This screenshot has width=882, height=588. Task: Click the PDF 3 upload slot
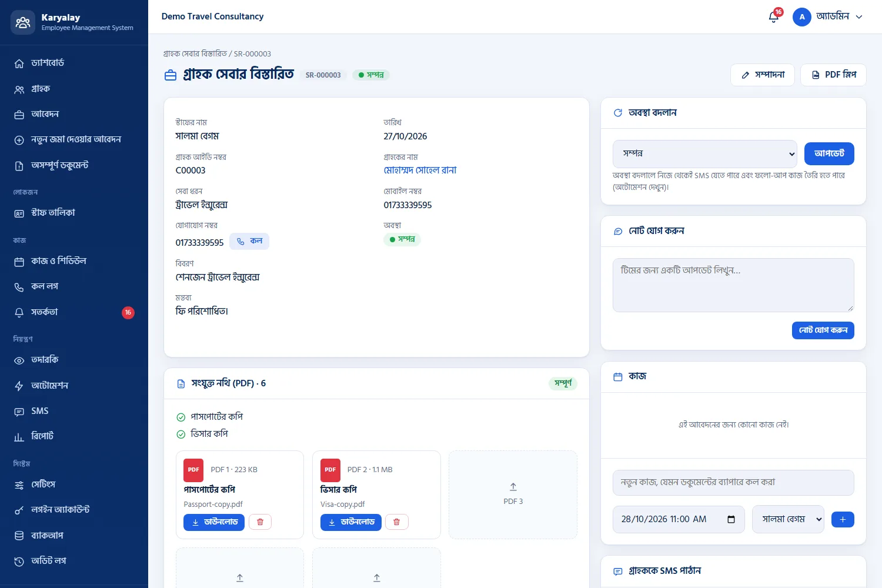(513, 495)
